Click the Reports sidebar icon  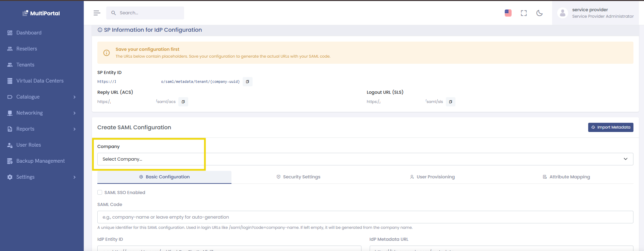[10, 129]
